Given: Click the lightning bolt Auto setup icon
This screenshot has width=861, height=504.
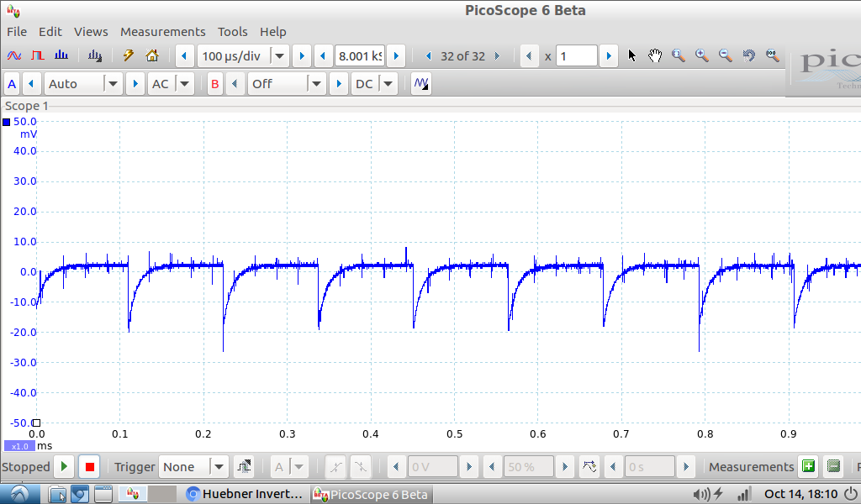Looking at the screenshot, I should [129, 56].
